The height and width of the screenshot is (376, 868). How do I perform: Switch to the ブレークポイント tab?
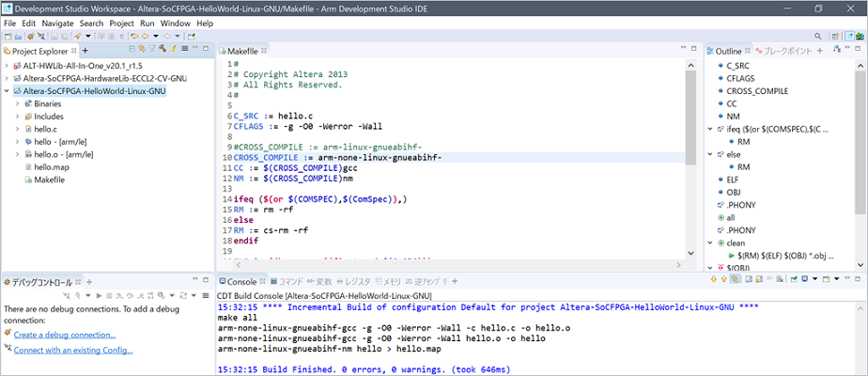coord(783,50)
